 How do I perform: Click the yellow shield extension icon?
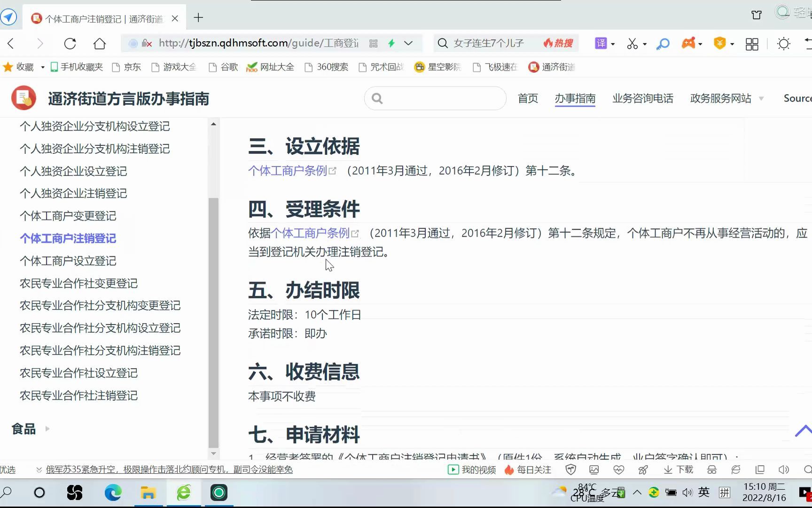719,44
